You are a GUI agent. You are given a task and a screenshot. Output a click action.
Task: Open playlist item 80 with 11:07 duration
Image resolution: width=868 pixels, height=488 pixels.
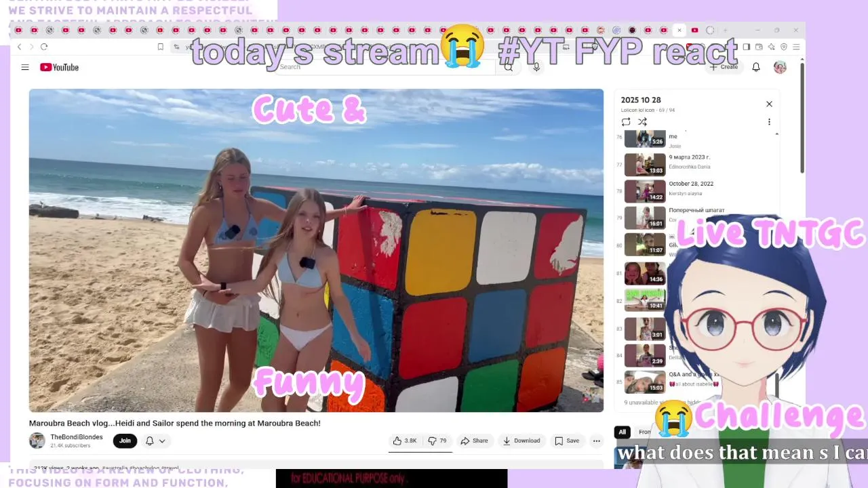[x=644, y=245]
